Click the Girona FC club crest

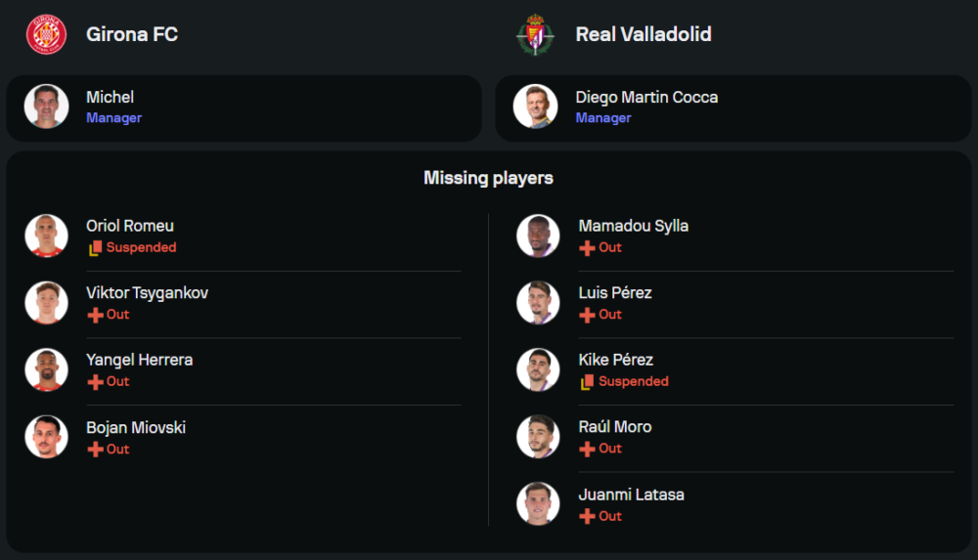(46, 34)
